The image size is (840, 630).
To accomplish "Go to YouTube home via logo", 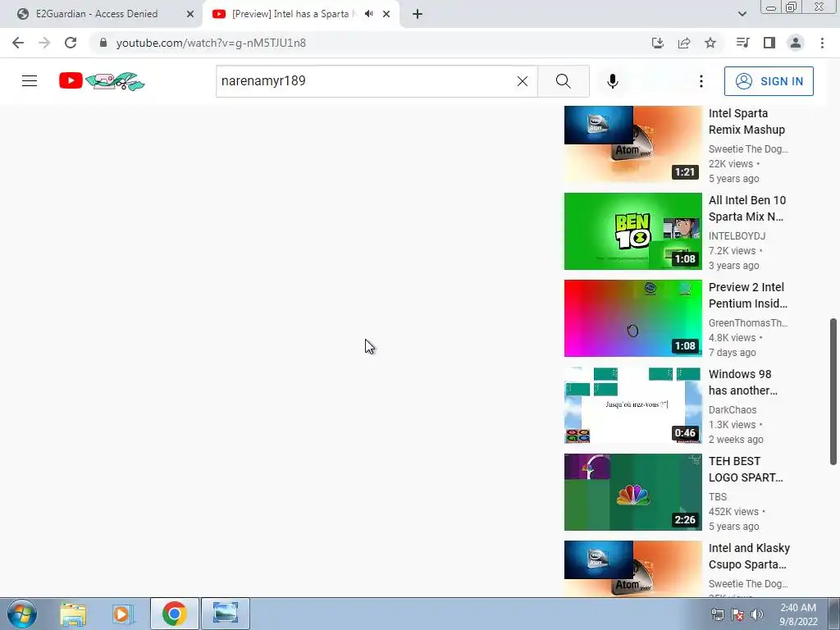I will [x=102, y=81].
